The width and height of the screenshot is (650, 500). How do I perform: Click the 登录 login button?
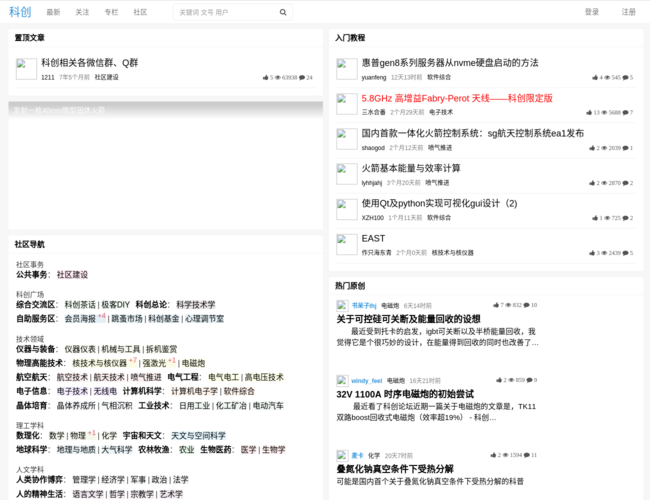point(592,12)
